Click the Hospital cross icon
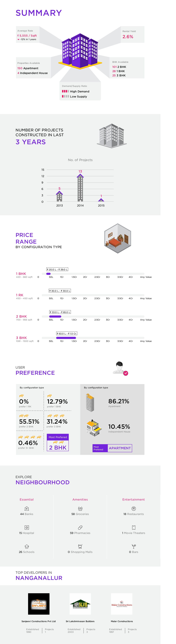 pyautogui.click(x=27, y=527)
